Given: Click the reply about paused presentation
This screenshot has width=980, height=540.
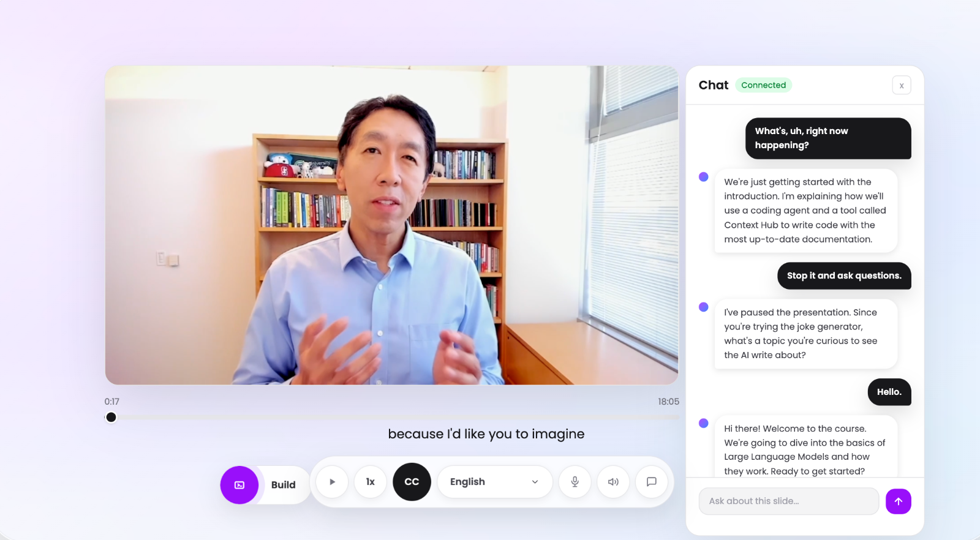Looking at the screenshot, I should click(805, 334).
